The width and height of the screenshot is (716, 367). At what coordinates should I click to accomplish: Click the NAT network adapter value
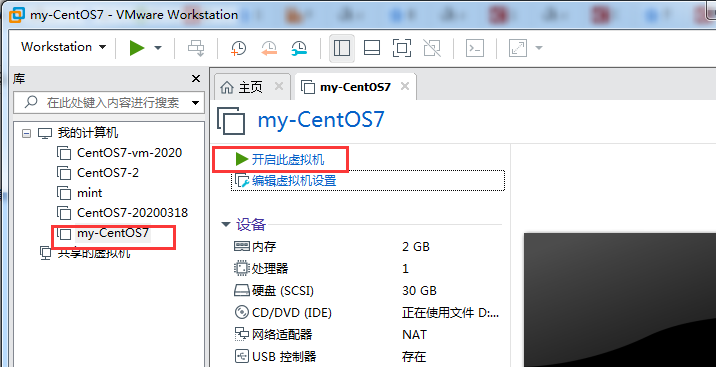coord(414,335)
